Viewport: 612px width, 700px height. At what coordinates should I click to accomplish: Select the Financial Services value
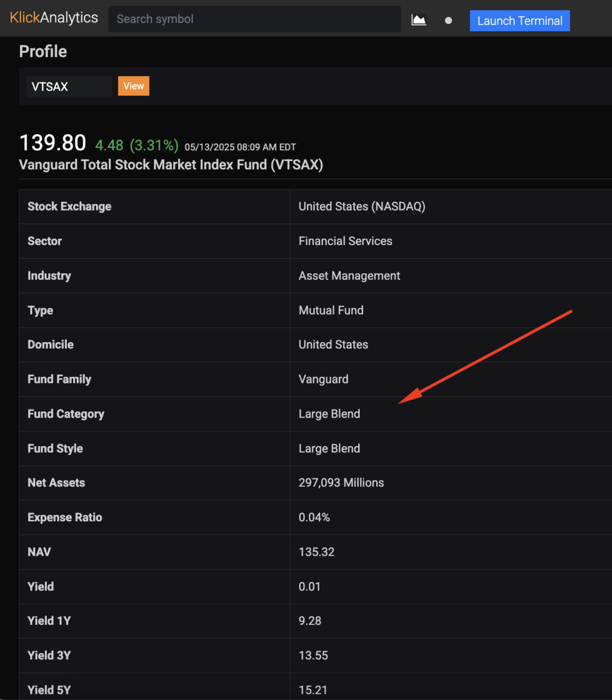tap(346, 241)
